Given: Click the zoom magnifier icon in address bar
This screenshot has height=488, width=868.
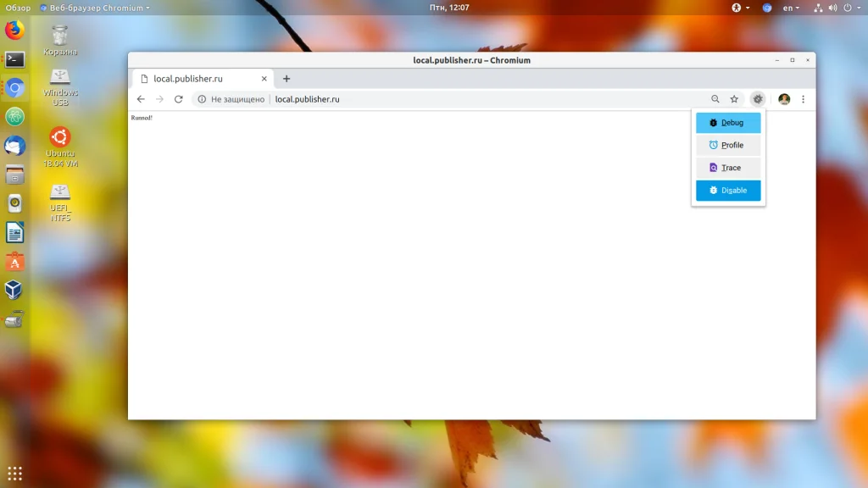Looking at the screenshot, I should tap(715, 99).
